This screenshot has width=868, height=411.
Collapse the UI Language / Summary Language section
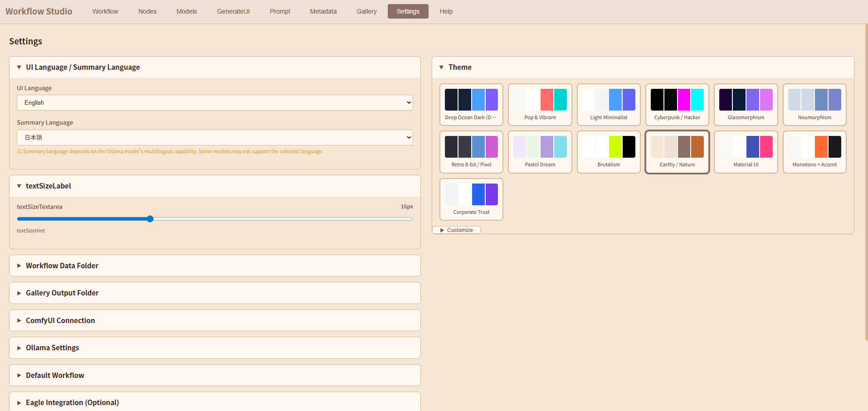(215, 67)
